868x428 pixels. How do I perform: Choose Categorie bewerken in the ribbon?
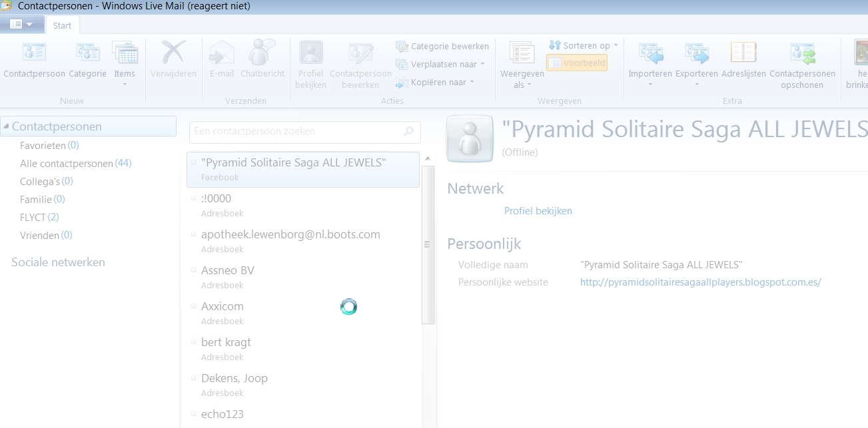(x=442, y=47)
